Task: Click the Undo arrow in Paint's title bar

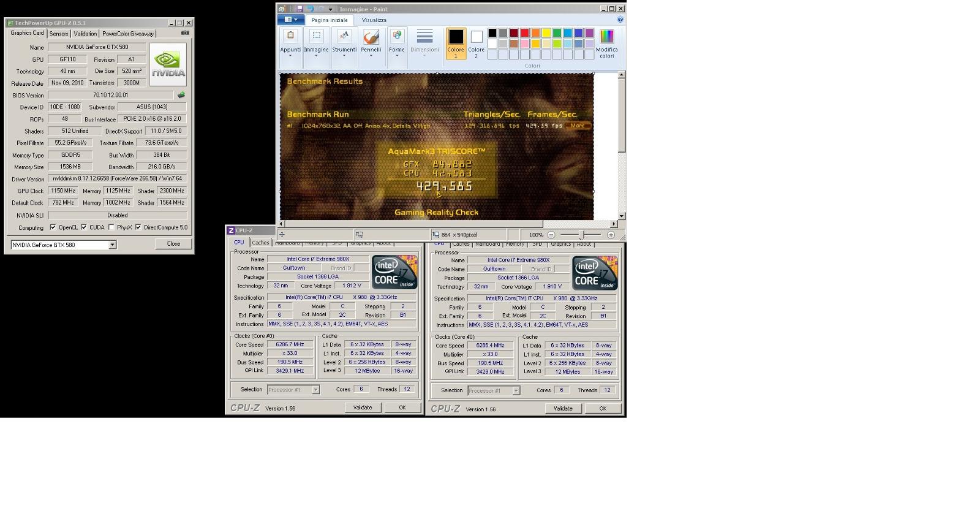Action: point(310,9)
